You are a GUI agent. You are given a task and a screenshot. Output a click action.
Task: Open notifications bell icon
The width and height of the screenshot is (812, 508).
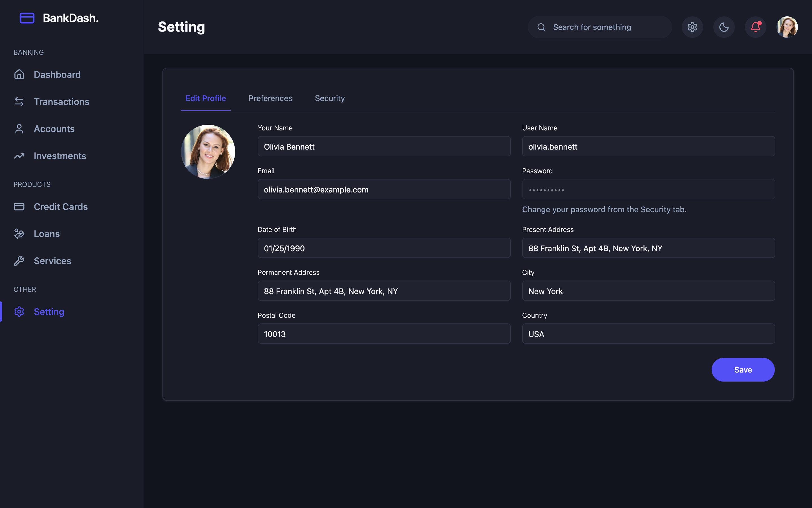pos(755,27)
